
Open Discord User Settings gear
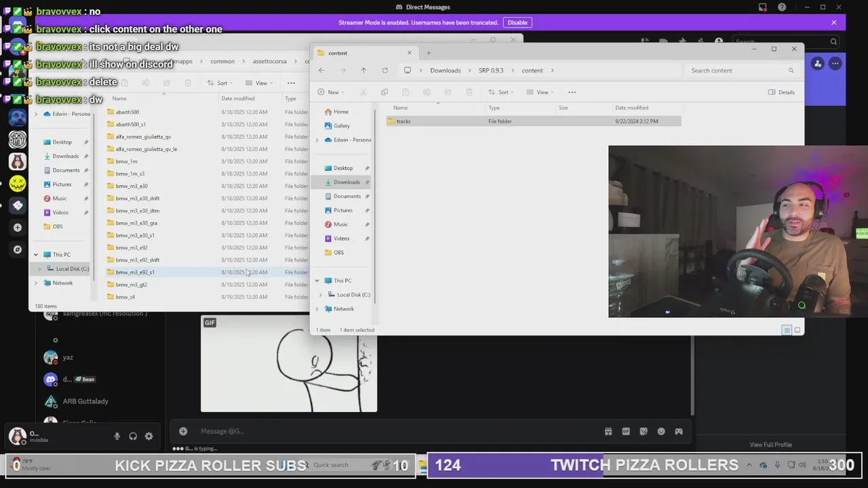pos(149,436)
